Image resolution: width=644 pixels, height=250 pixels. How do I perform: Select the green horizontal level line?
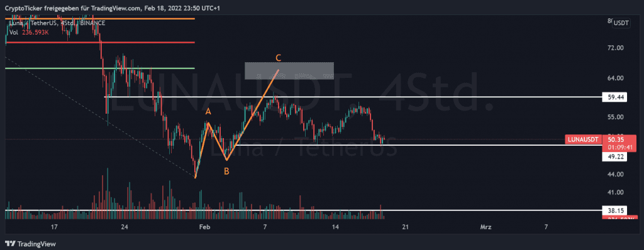tap(100, 68)
